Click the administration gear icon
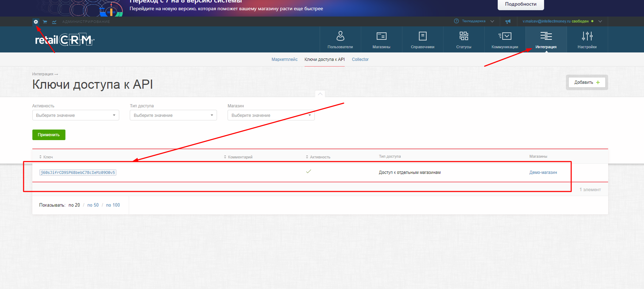 [36, 22]
